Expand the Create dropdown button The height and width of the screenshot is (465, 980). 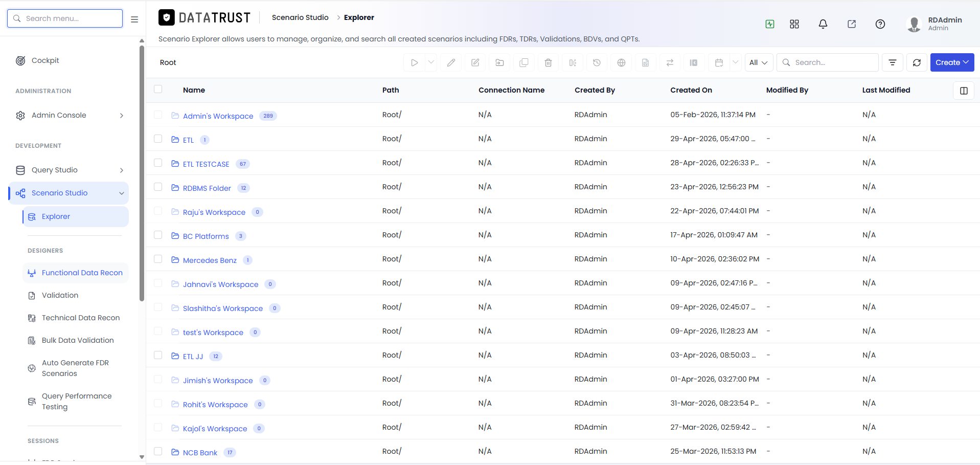pos(952,62)
